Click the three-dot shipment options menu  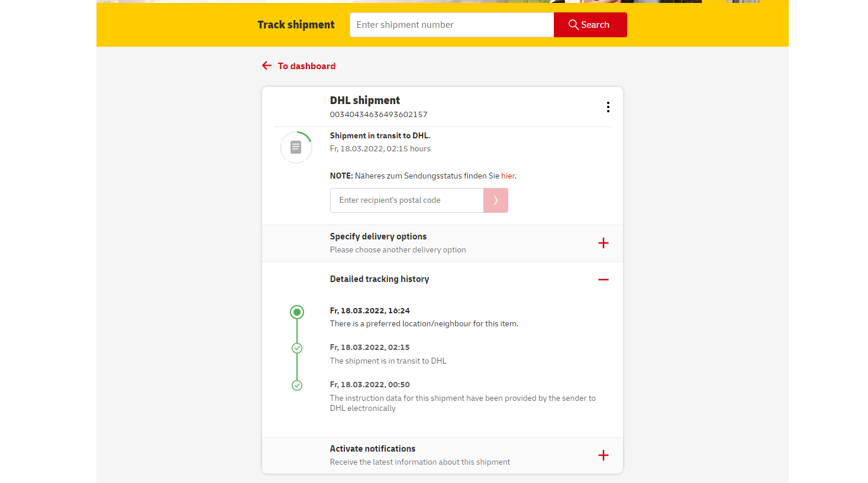coord(608,107)
